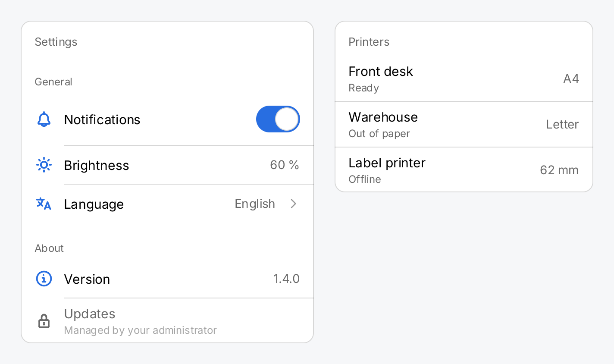This screenshot has width=614, height=364.
Task: Select the Notifications label
Action: click(102, 119)
